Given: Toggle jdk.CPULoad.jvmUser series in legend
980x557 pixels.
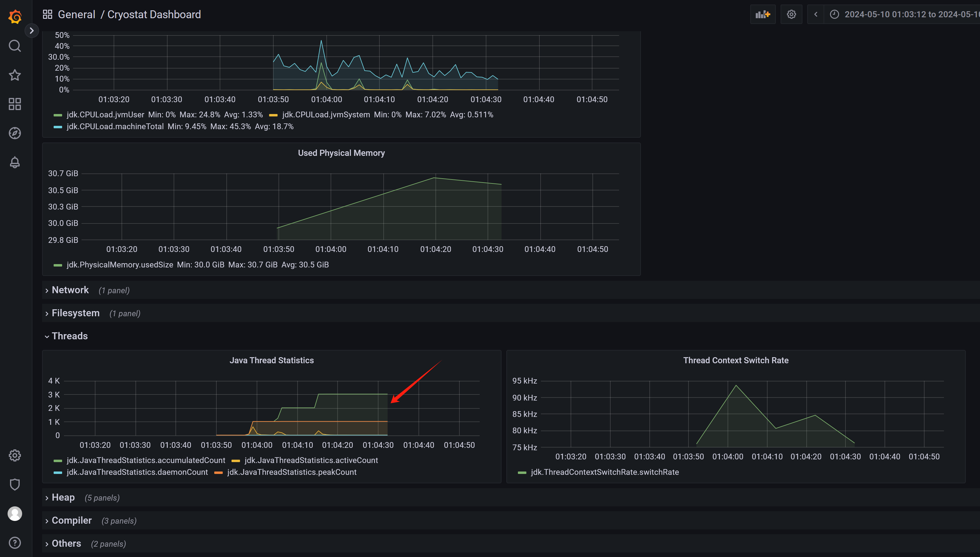Looking at the screenshot, I should tap(105, 115).
